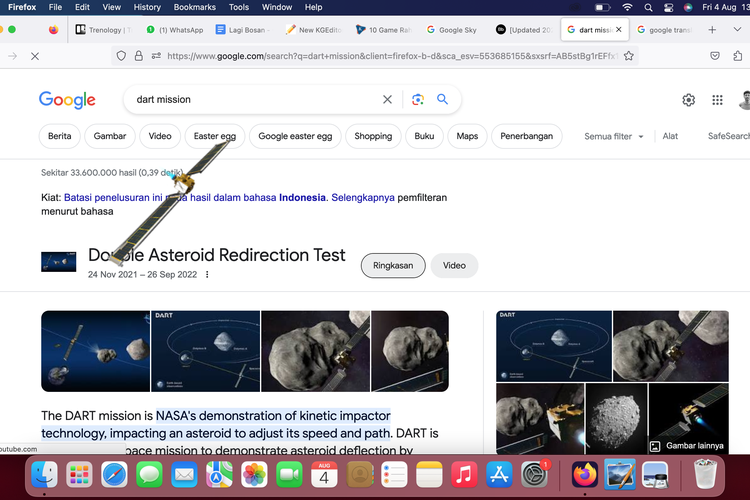
Task: Select the Gambar filter chip
Action: click(110, 136)
